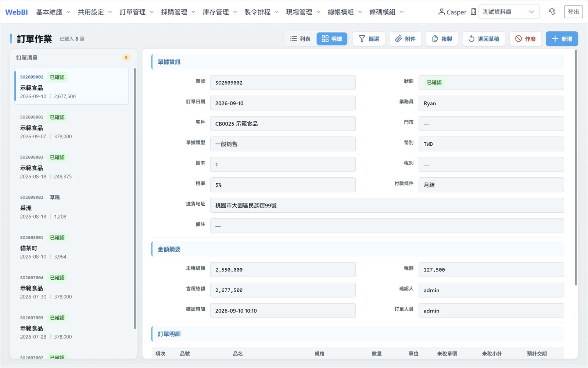Click the 稅率 field showing 5%
The height and width of the screenshot is (368, 588).
pyautogui.click(x=283, y=185)
